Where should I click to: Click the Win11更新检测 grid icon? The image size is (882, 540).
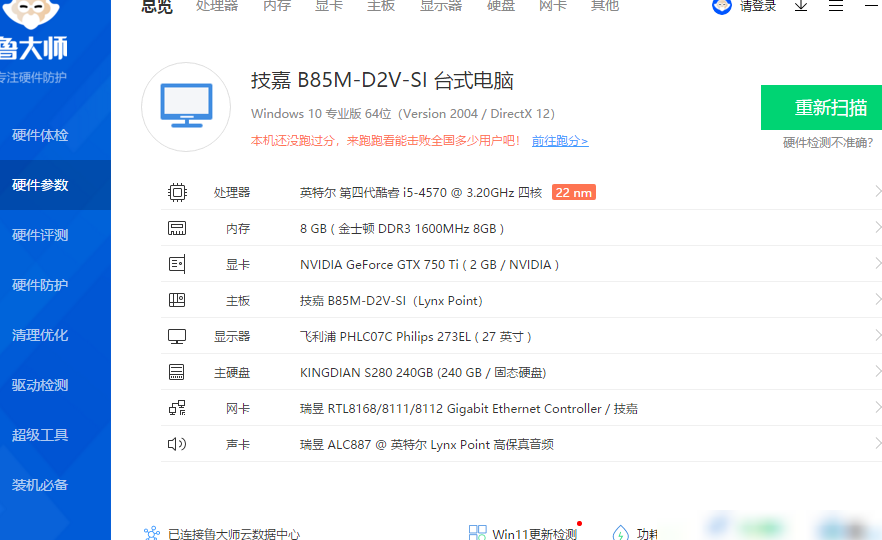478,532
